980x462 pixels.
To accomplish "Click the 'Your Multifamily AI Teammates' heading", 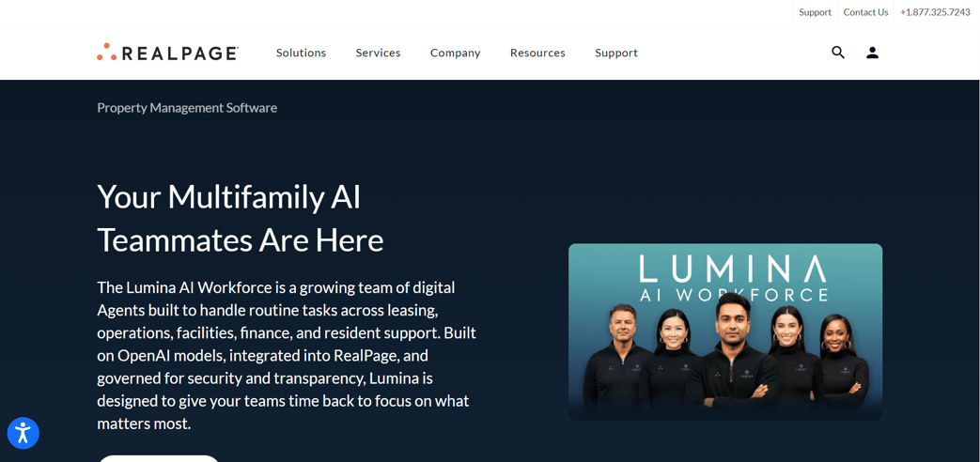I will (x=241, y=218).
